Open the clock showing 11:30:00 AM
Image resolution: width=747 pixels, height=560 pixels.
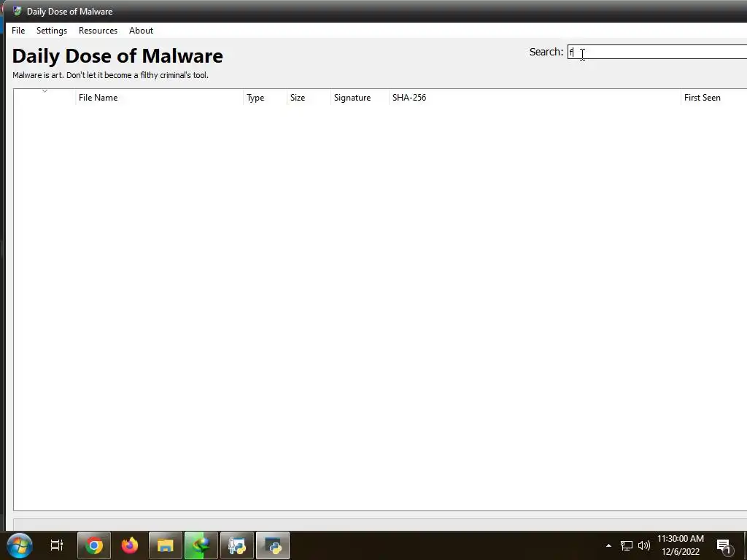tap(681, 545)
